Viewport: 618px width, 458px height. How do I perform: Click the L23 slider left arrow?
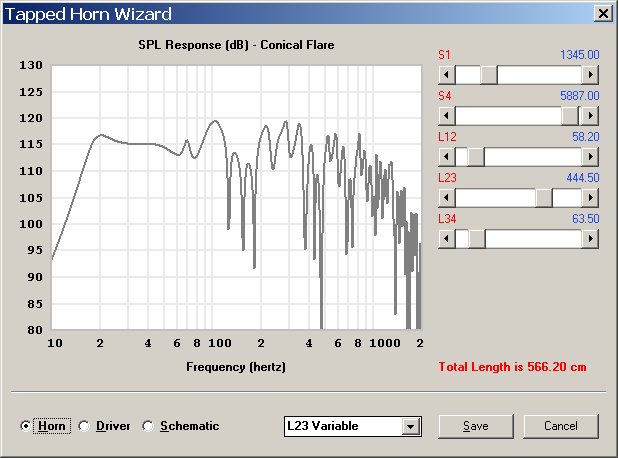click(x=447, y=198)
